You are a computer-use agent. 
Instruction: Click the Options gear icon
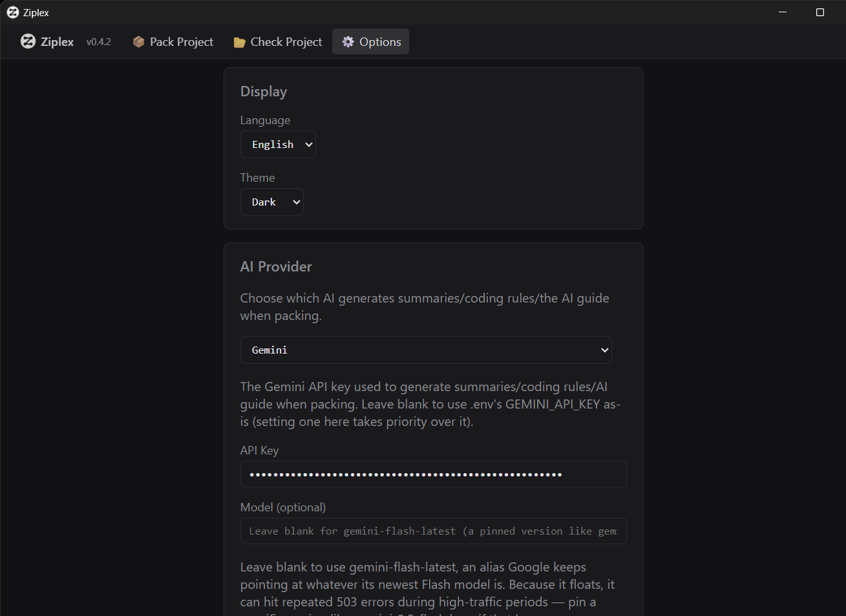coord(348,42)
